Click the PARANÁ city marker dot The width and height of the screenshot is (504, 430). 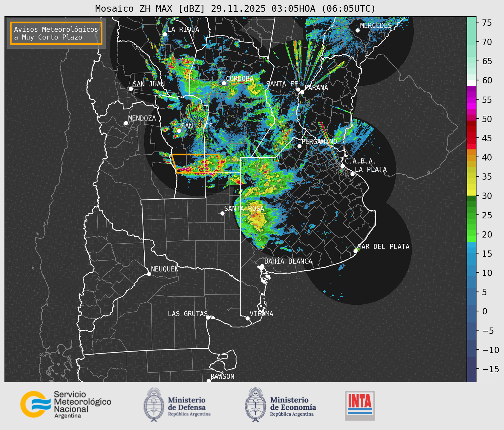point(302,92)
